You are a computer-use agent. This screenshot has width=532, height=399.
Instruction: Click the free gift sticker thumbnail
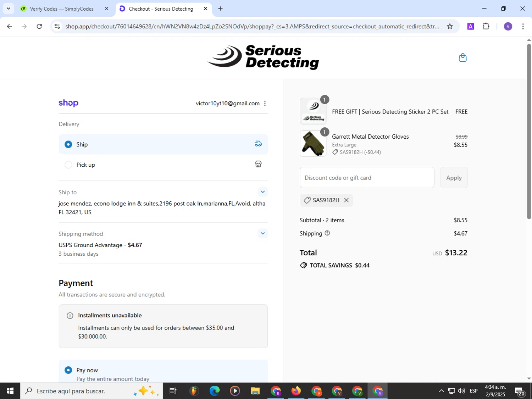[313, 111]
